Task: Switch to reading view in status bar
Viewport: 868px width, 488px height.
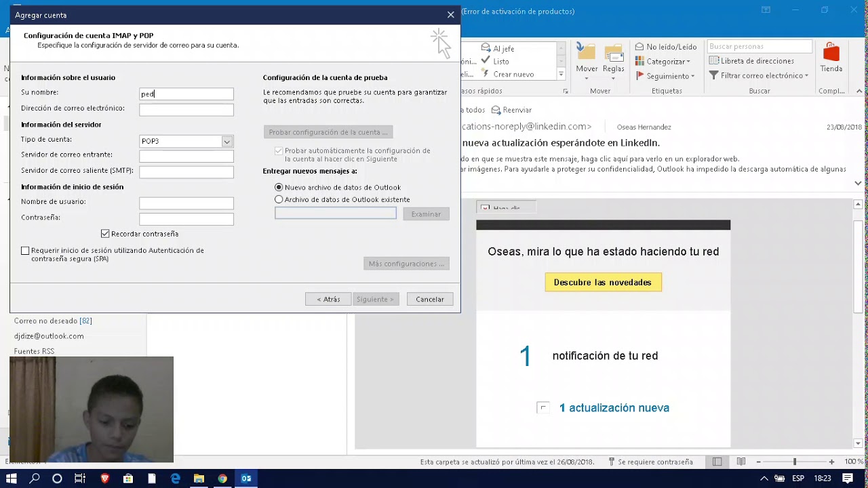Action: tap(741, 462)
